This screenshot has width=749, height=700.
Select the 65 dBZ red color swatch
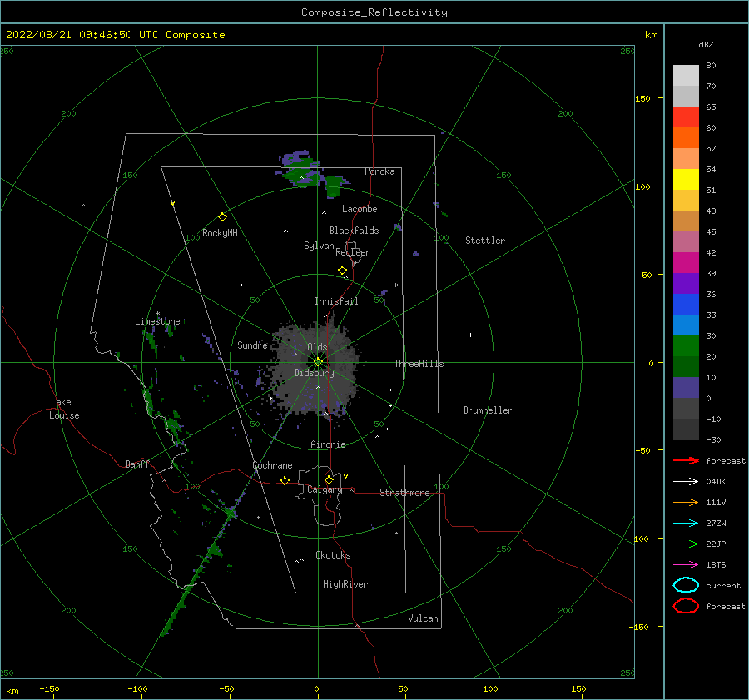686,117
